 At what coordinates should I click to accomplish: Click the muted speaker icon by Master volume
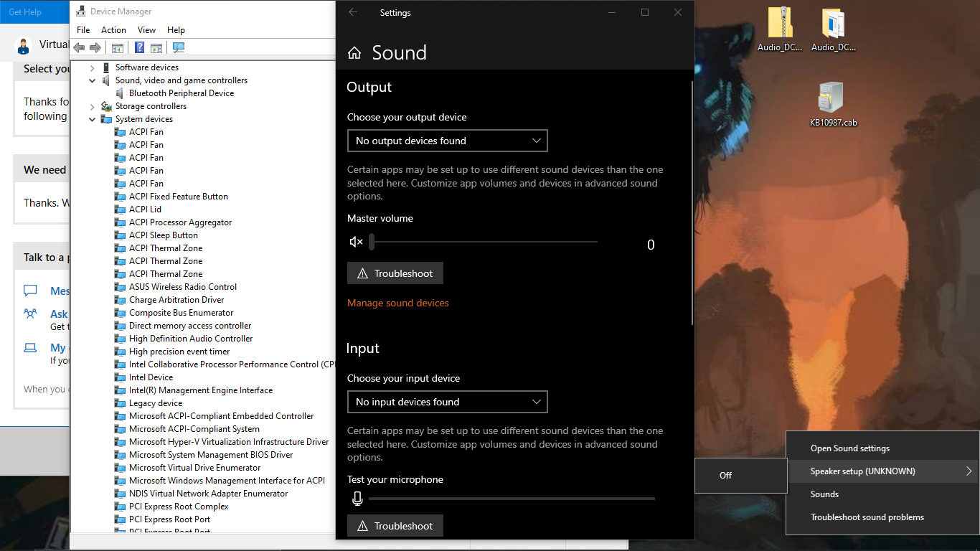pyautogui.click(x=356, y=242)
